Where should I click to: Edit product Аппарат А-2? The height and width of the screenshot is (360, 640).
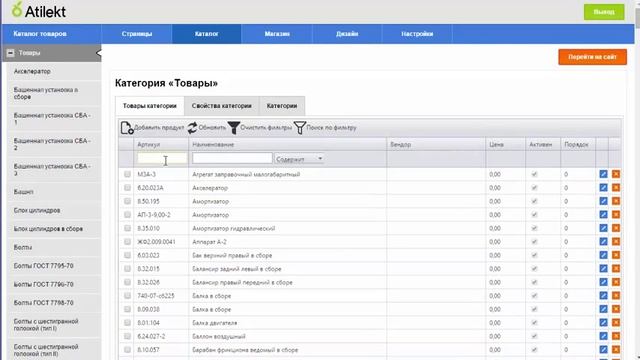tap(603, 242)
